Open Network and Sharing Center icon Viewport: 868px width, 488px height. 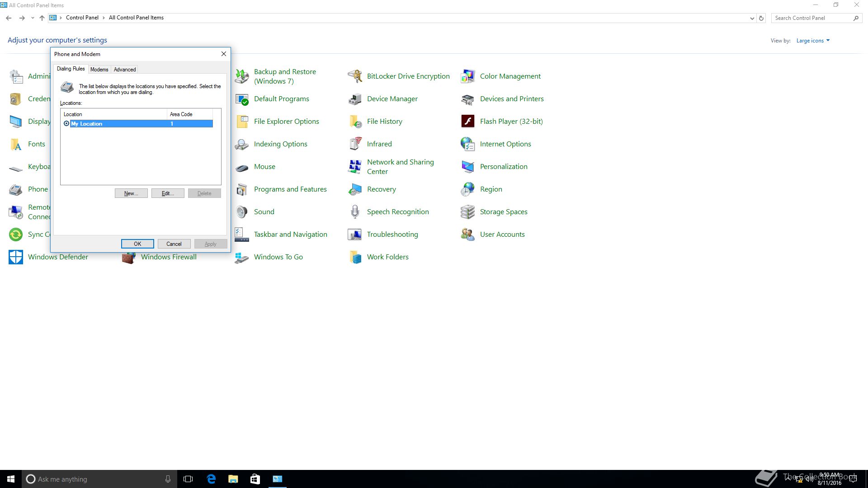pos(355,167)
